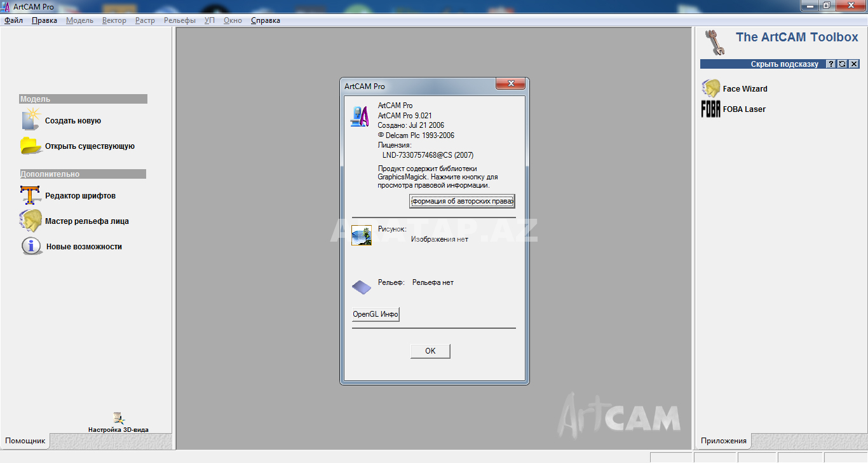Click the Open Existing folder icon

point(31,146)
